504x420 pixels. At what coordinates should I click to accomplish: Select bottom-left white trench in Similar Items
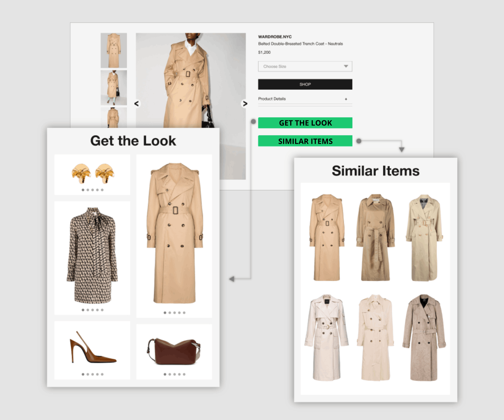[x=327, y=338]
